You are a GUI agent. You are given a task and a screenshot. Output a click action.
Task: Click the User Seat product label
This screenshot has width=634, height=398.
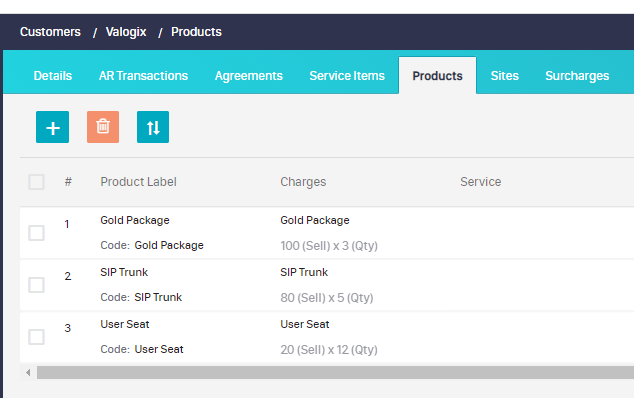(125, 324)
